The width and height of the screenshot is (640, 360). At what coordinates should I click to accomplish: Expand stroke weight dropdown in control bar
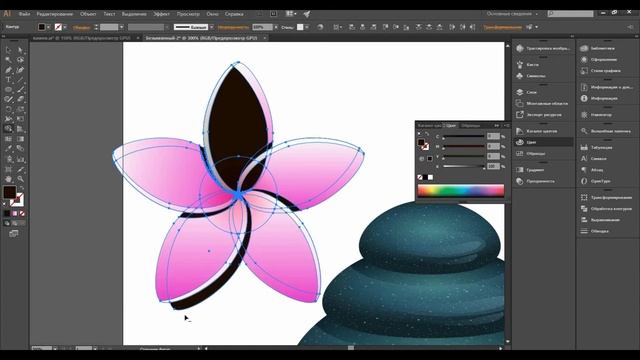[122, 27]
